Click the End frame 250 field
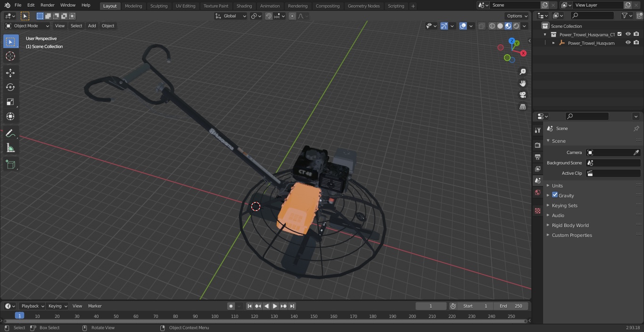 coord(511,306)
